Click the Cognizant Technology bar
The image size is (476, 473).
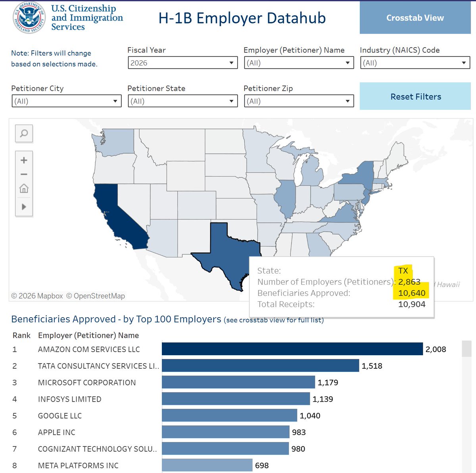click(225, 449)
